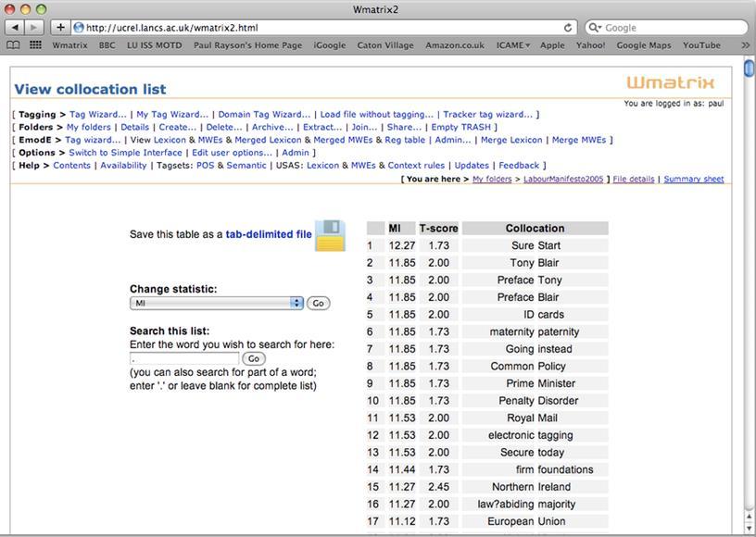This screenshot has width=756, height=537.
Task: Click Load file without tagging link
Action: tap(376, 114)
